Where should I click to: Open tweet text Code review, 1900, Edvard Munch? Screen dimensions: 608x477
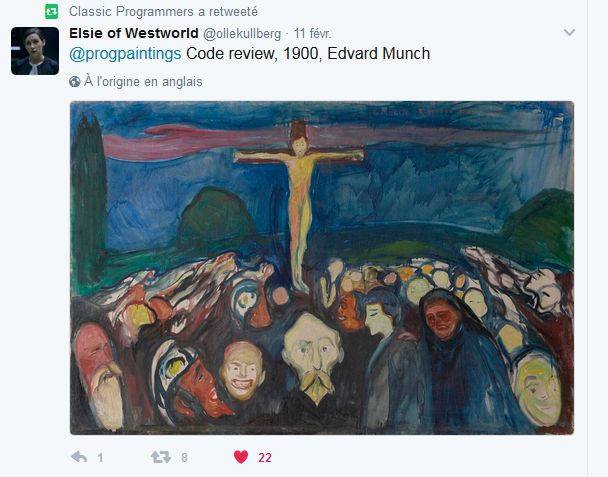coord(308,54)
